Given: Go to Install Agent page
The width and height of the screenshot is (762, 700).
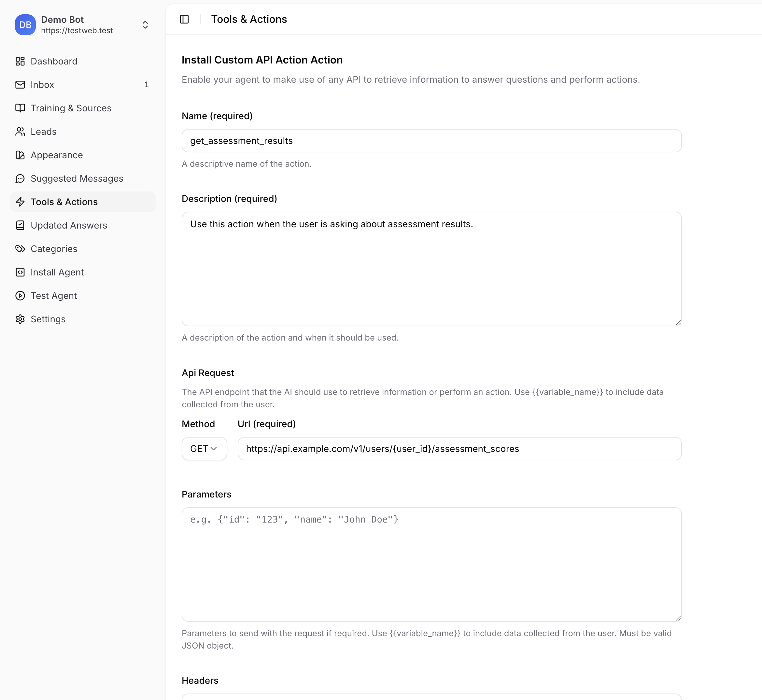Looking at the screenshot, I should click(x=57, y=272).
